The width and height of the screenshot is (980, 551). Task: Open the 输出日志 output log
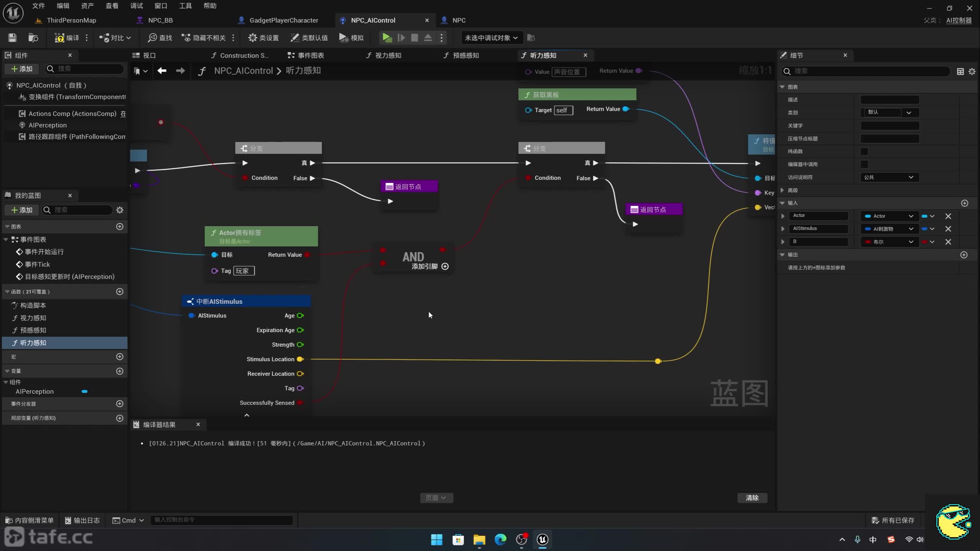pos(82,520)
